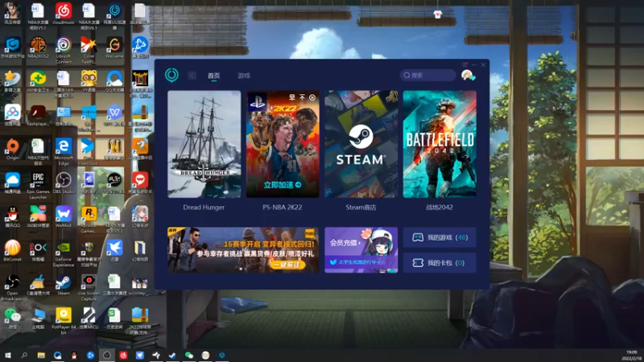Click 立即加速 on the NBA 2K22 card
The image size is (644, 362).
point(283,185)
